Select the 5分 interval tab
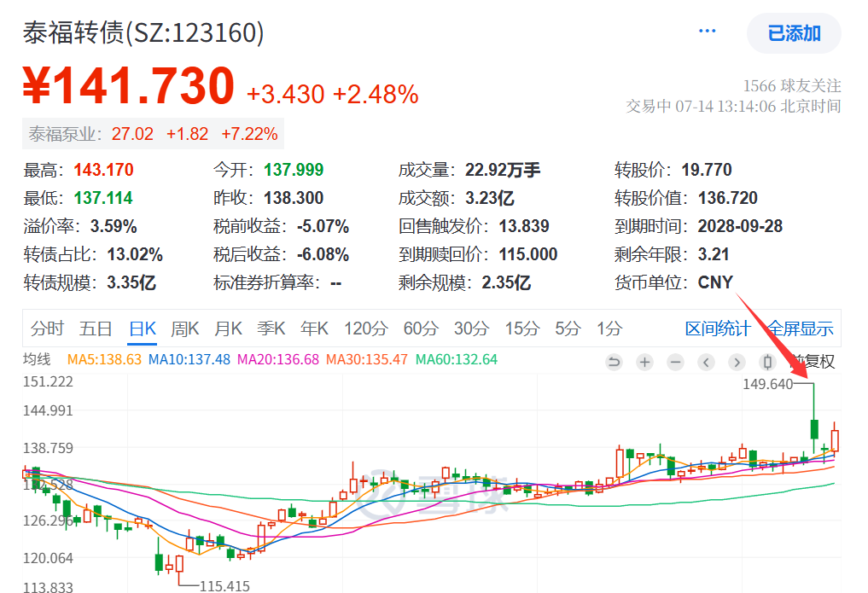This screenshot has height=593, width=868. (x=568, y=328)
